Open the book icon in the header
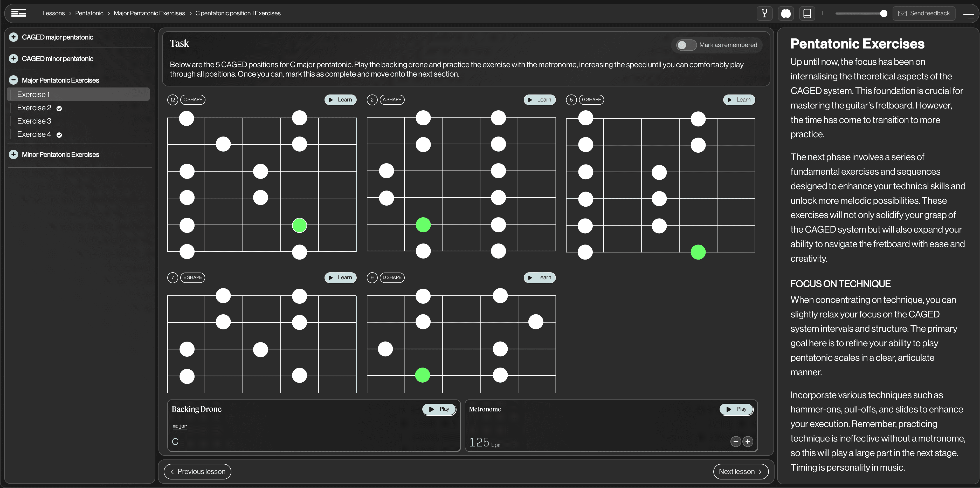Image resolution: width=980 pixels, height=488 pixels. 807,13
